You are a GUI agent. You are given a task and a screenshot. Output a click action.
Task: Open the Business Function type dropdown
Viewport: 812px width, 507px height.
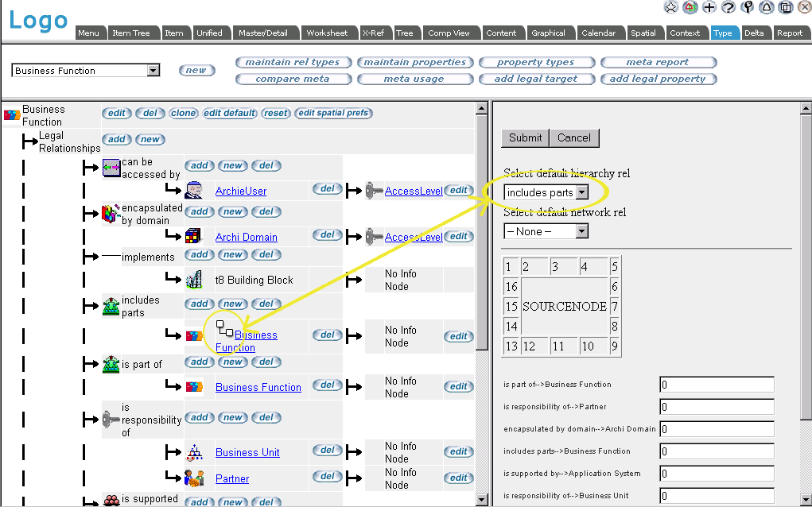(x=153, y=71)
